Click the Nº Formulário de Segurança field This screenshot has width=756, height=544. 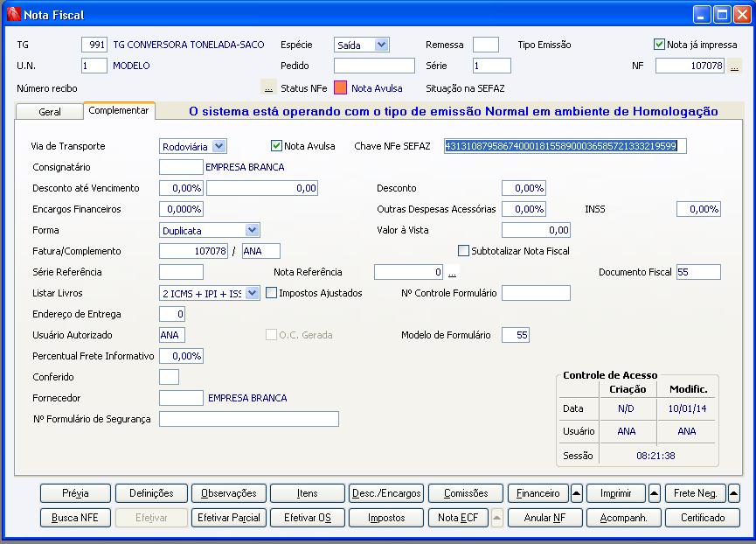249,419
